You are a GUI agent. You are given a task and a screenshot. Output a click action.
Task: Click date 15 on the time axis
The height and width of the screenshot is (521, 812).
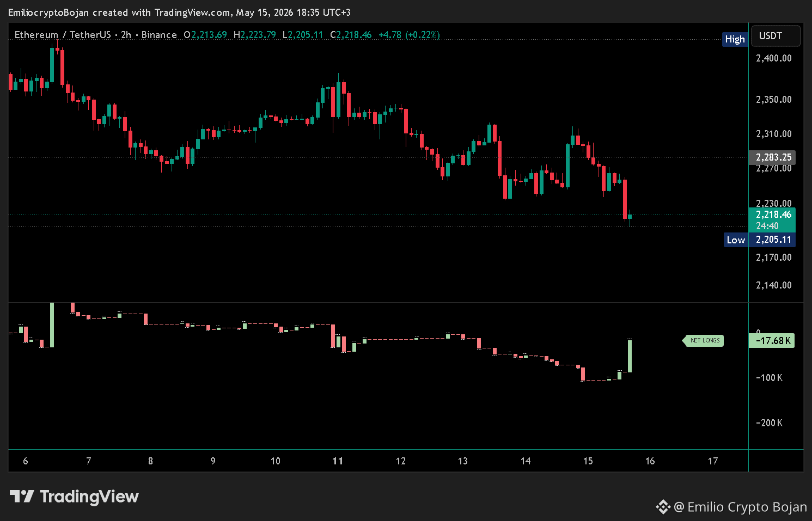588,461
